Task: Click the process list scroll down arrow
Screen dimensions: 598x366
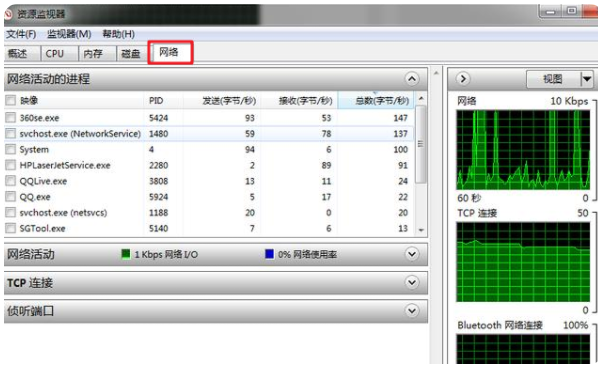Action: coord(421,230)
